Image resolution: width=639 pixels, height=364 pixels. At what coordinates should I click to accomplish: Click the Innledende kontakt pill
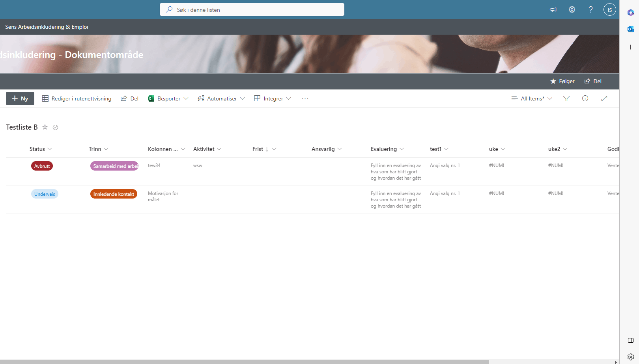point(114,194)
